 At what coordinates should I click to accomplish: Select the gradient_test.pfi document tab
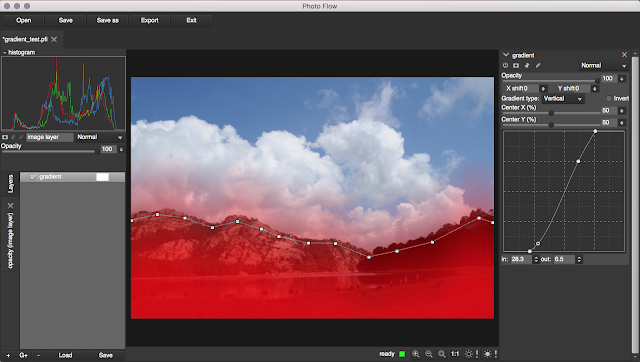[25, 40]
